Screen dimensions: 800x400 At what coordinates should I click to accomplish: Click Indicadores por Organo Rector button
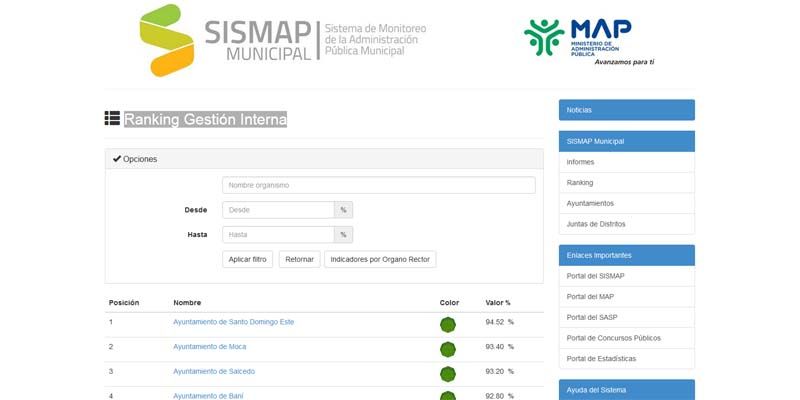379,259
